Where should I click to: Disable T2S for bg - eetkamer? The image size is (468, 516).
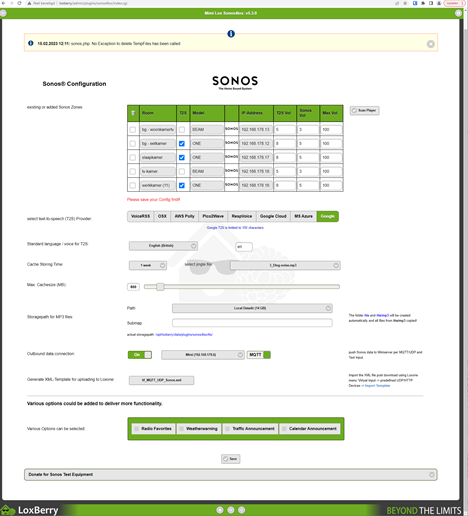[182, 144]
